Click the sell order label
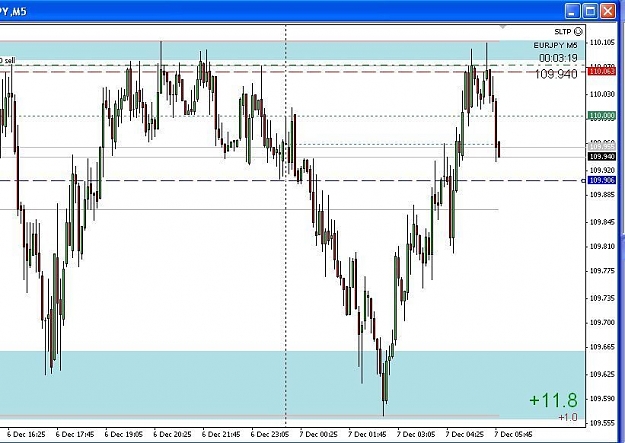 click(8, 61)
